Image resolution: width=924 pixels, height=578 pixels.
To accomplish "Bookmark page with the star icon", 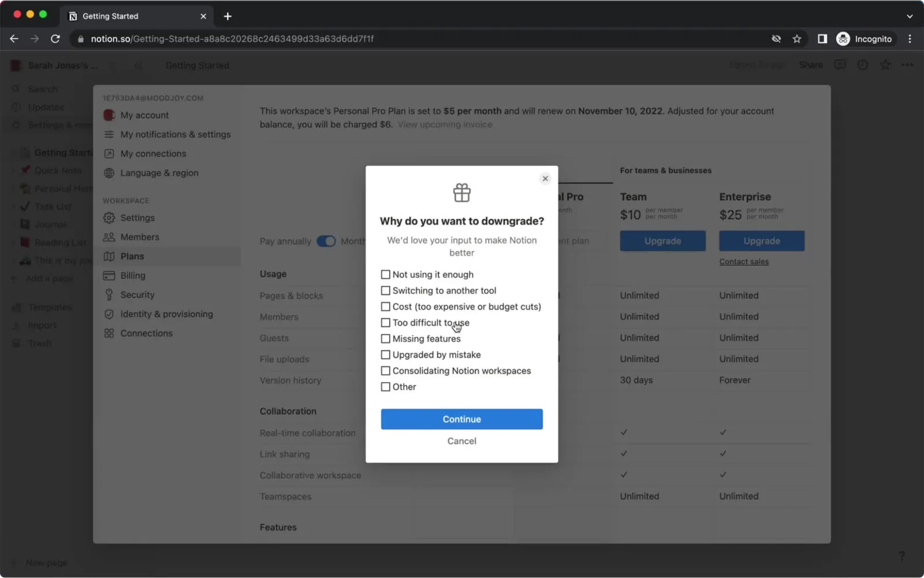I will pyautogui.click(x=797, y=39).
